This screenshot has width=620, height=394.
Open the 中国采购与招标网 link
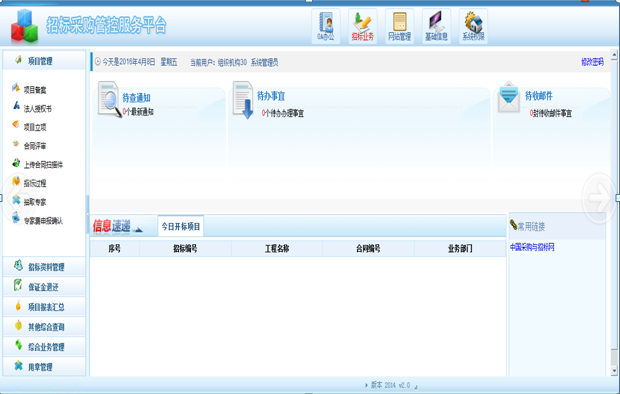pos(532,247)
